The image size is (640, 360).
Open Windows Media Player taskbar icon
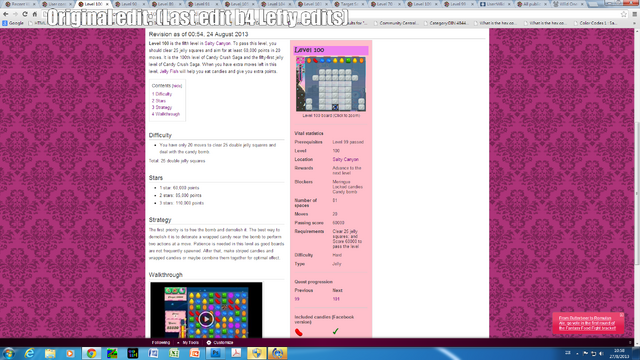pos(70,353)
